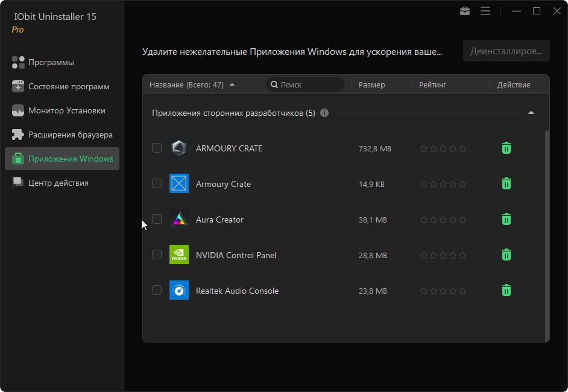Screen dimensions: 568x392
Task: Select the Aura Creator checkbox
Action: (157, 219)
